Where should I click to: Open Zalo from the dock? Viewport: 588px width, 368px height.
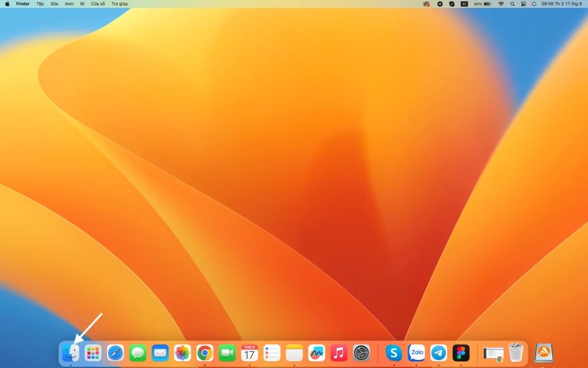click(416, 353)
